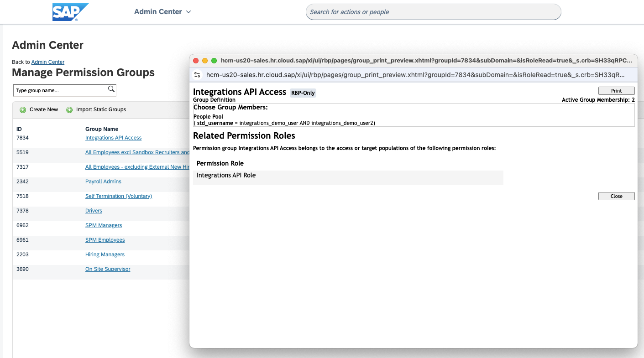Select the Integrations API Role row
The width and height of the screenshot is (644, 358).
pos(348,178)
